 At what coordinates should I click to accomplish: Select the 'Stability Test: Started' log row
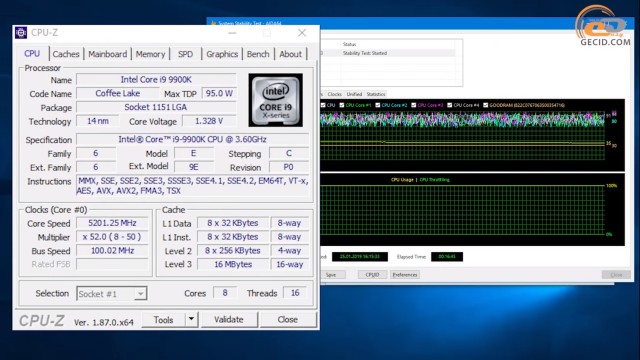pyautogui.click(x=388, y=53)
